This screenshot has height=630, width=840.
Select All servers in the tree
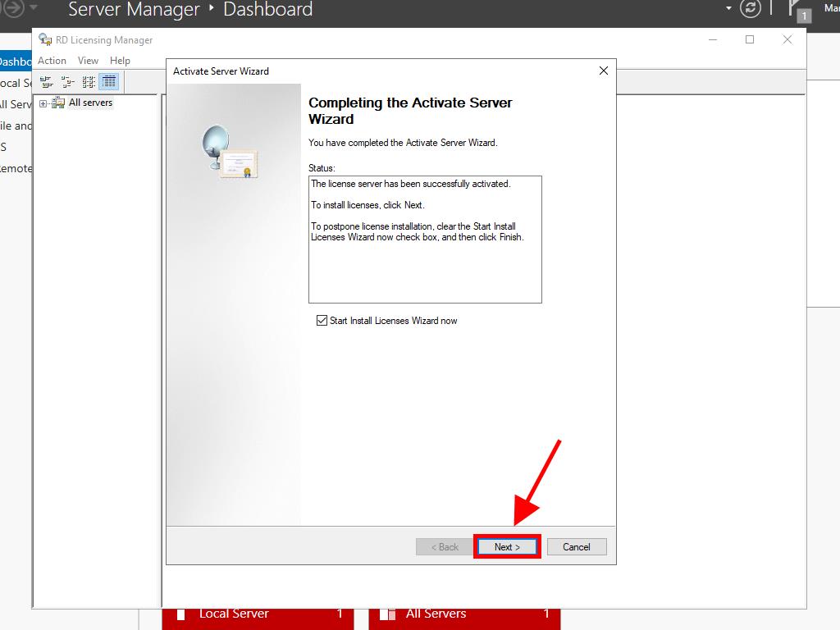pos(90,103)
